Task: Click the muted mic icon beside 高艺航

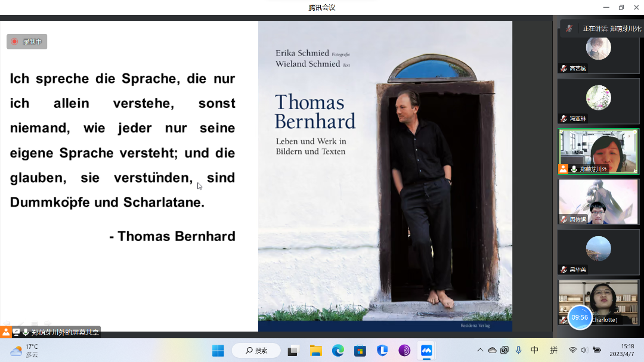Action: click(564, 69)
